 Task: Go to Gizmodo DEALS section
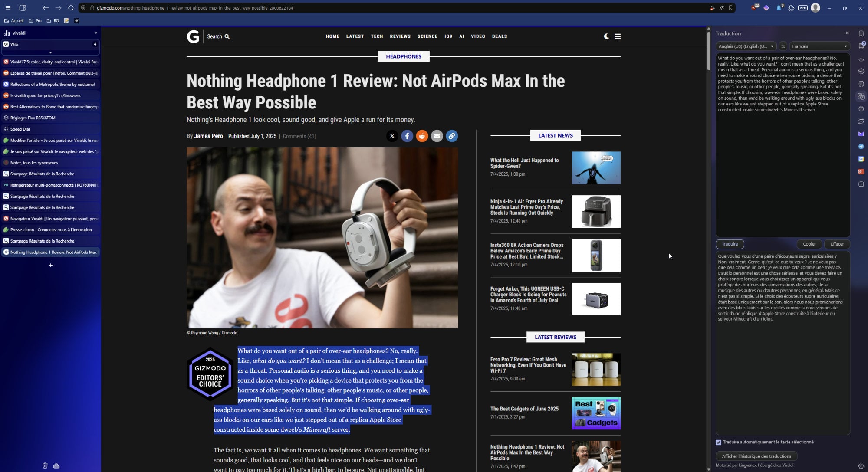click(x=500, y=36)
